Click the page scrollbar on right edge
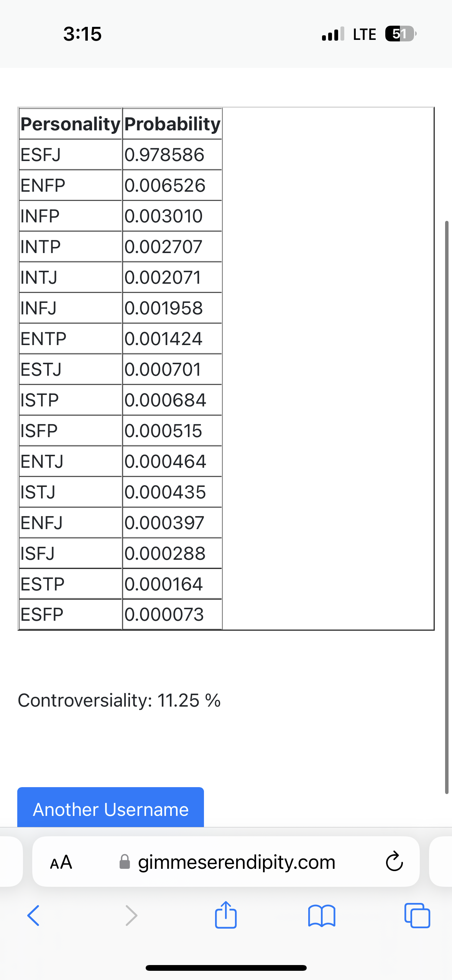Viewport: 452px width, 980px height. [x=447, y=507]
